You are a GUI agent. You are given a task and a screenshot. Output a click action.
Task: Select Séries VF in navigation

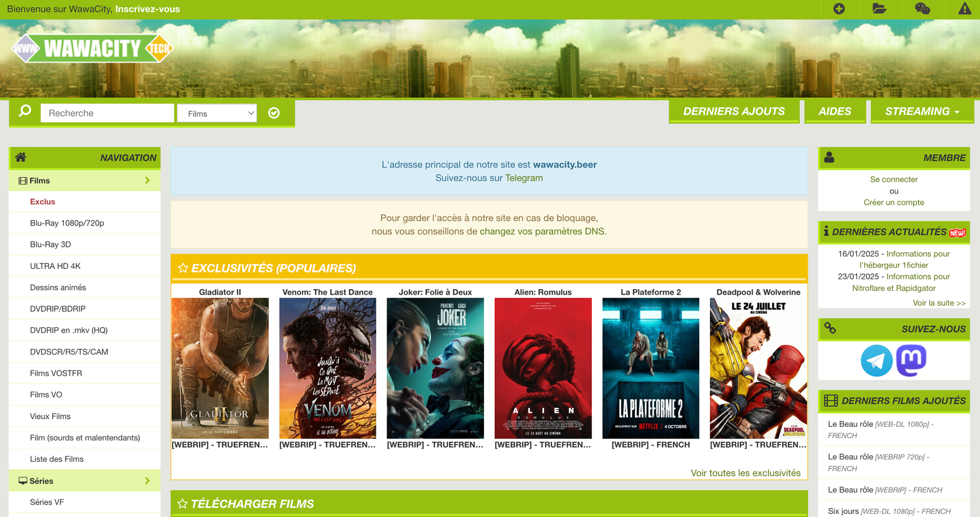47,502
